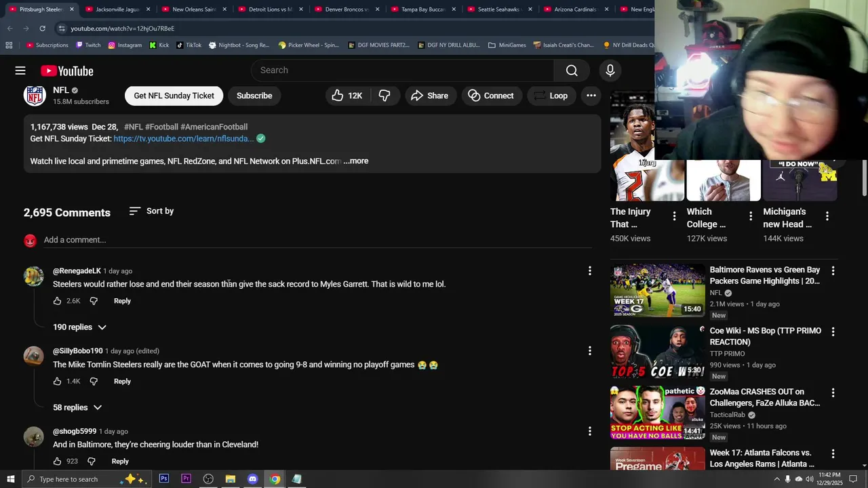Click Get NFL Sunday Ticket button
Viewport: 868px width, 488px height.
(174, 96)
